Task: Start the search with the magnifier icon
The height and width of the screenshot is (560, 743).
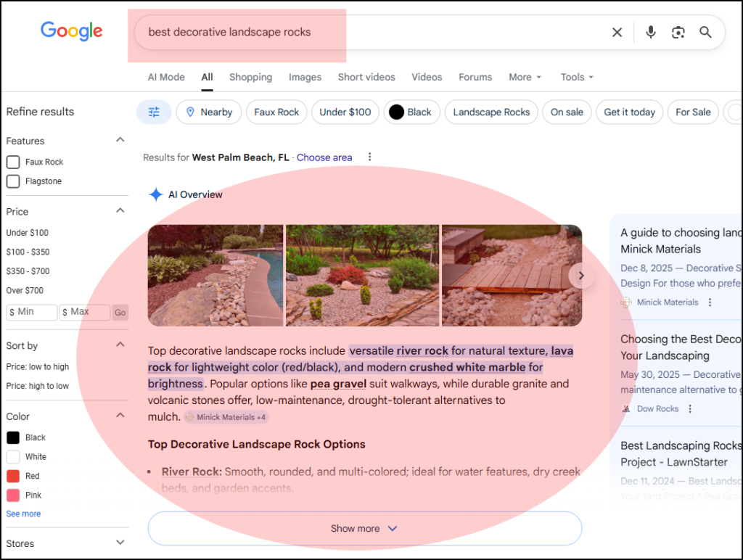Action: pos(705,32)
